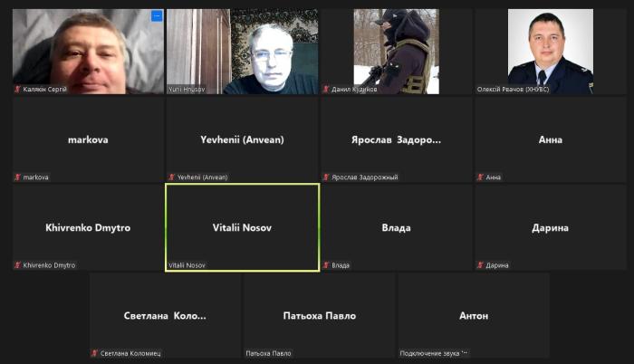Select the large Ярослав Задоро... participant tile
Image resolution: width=634 pixels, height=364 pixels.
click(397, 139)
